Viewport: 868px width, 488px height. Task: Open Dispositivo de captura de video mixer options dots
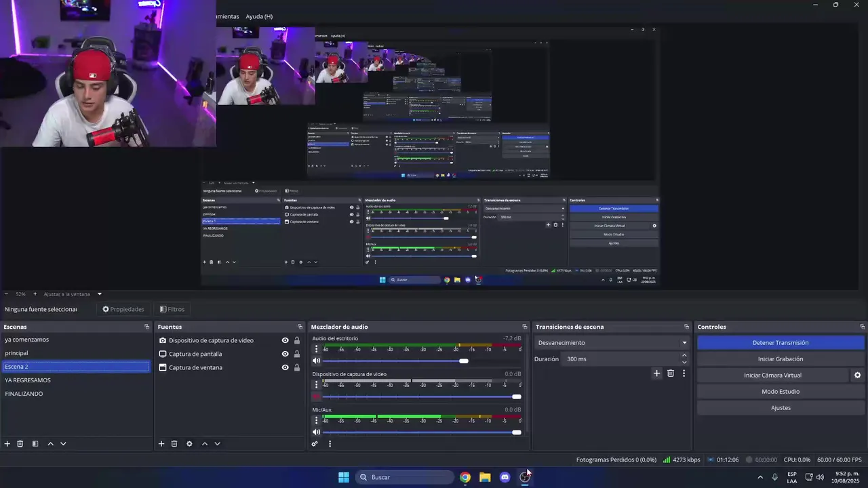pyautogui.click(x=316, y=384)
